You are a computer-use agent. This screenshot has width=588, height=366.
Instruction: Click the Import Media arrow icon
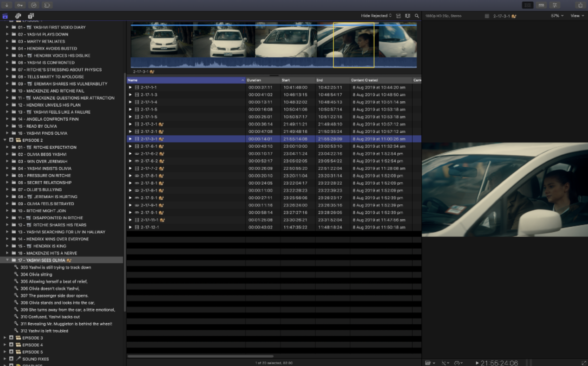7,5
